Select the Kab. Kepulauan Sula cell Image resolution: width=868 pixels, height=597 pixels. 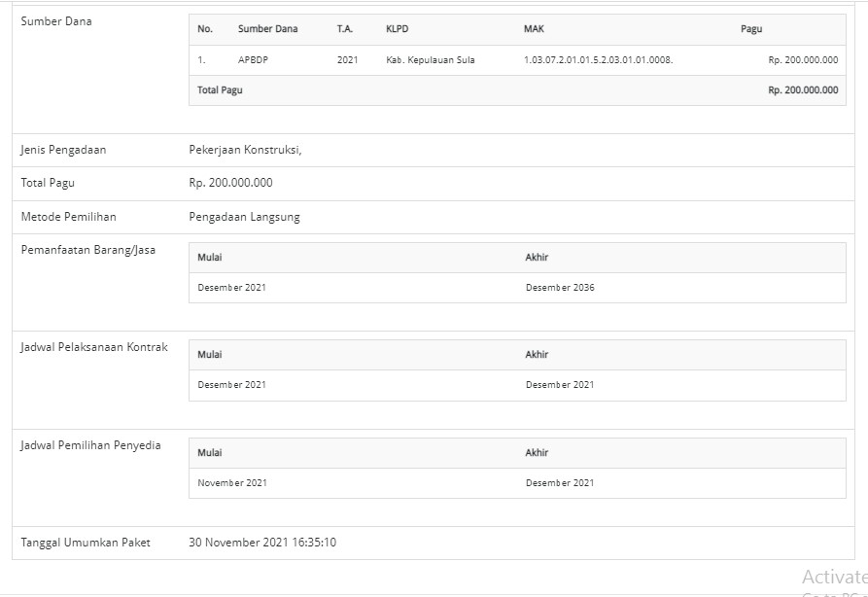pyautogui.click(x=430, y=60)
